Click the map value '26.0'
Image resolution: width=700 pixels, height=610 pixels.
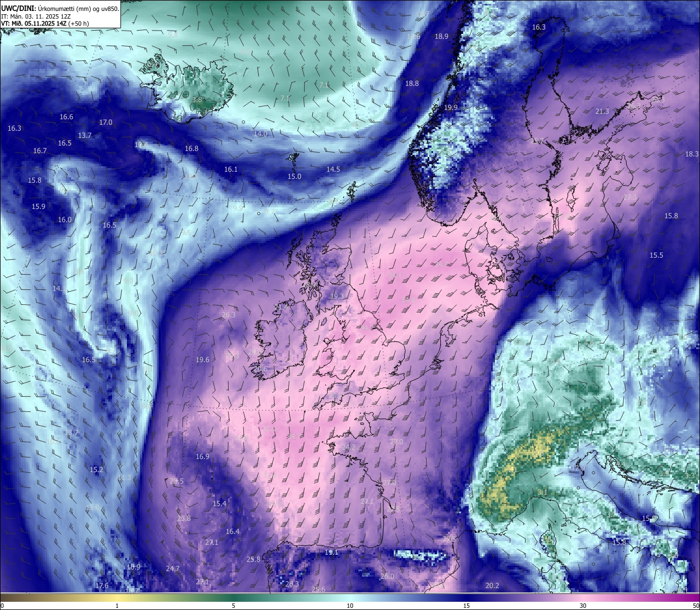click(387, 576)
